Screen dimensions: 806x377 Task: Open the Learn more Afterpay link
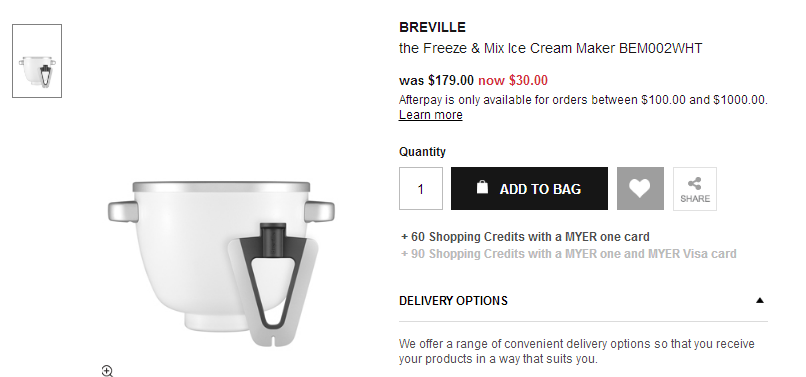pyautogui.click(x=430, y=115)
